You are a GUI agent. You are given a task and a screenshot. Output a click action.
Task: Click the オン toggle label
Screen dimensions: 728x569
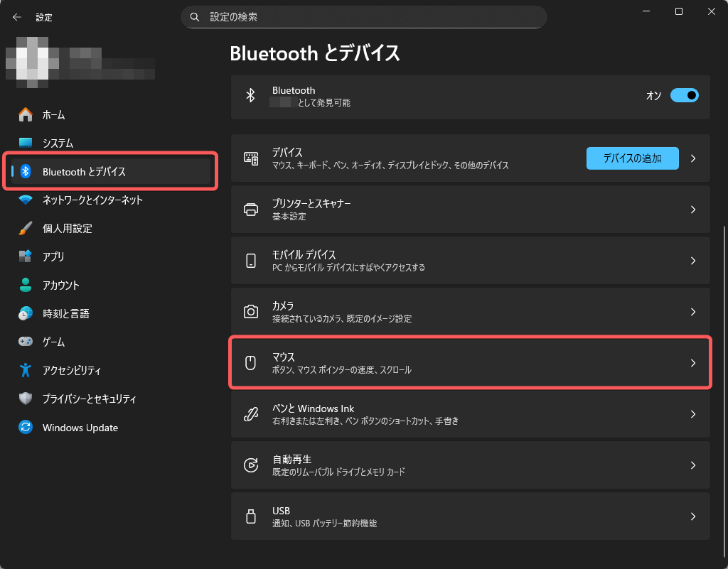[653, 95]
